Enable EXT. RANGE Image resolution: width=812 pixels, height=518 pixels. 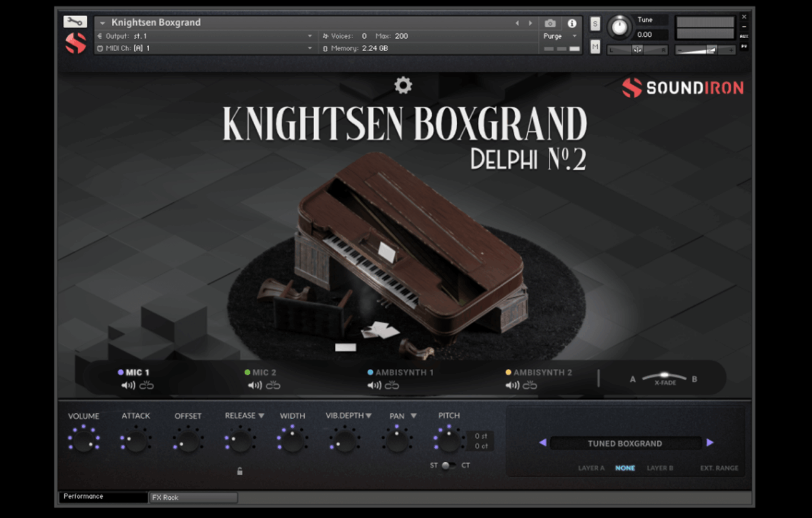[x=719, y=468]
